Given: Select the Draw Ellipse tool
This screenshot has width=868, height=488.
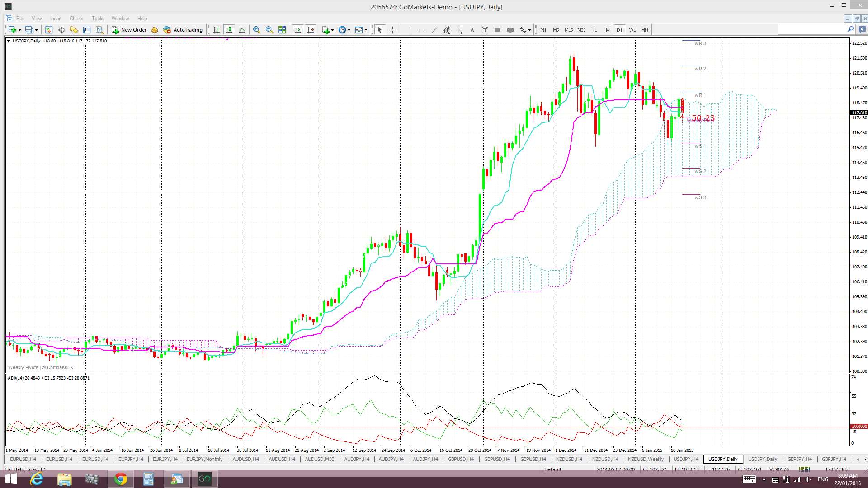Looking at the screenshot, I should (x=510, y=30).
